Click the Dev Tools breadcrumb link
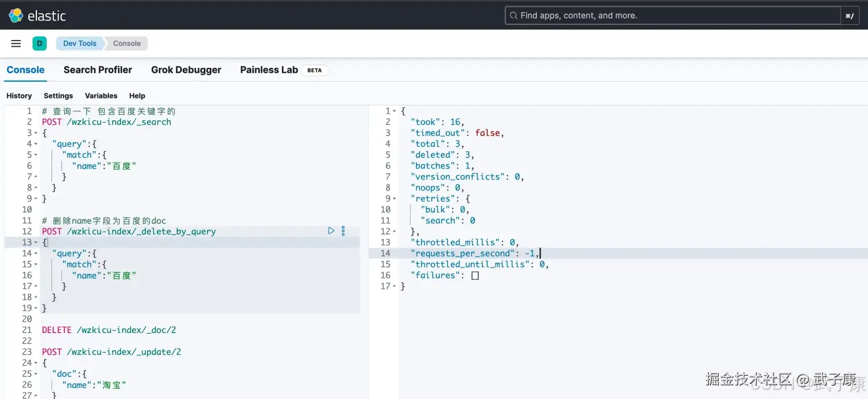The width and height of the screenshot is (868, 399). pyautogui.click(x=79, y=43)
